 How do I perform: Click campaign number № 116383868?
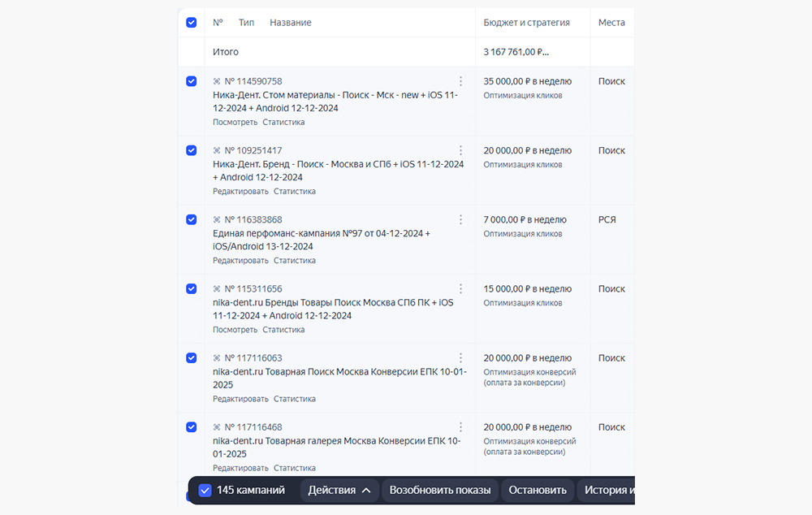coord(253,219)
